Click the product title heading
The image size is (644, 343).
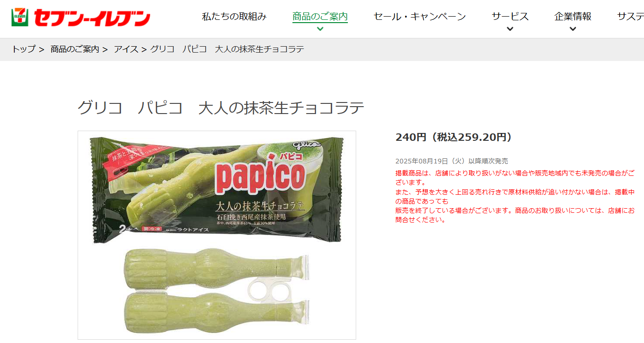tap(221, 108)
